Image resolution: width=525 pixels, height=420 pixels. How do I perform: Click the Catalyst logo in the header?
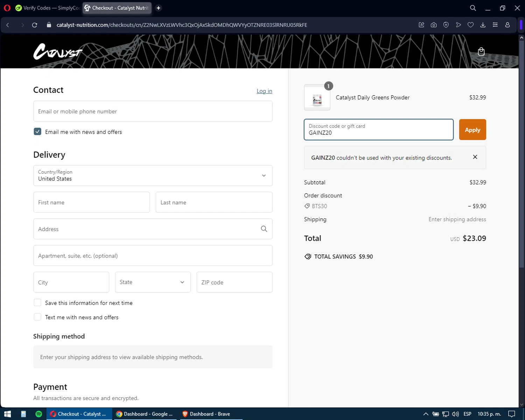[58, 51]
